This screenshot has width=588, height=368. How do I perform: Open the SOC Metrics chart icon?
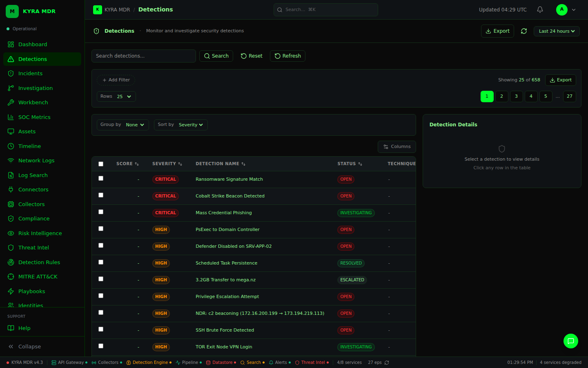11,117
